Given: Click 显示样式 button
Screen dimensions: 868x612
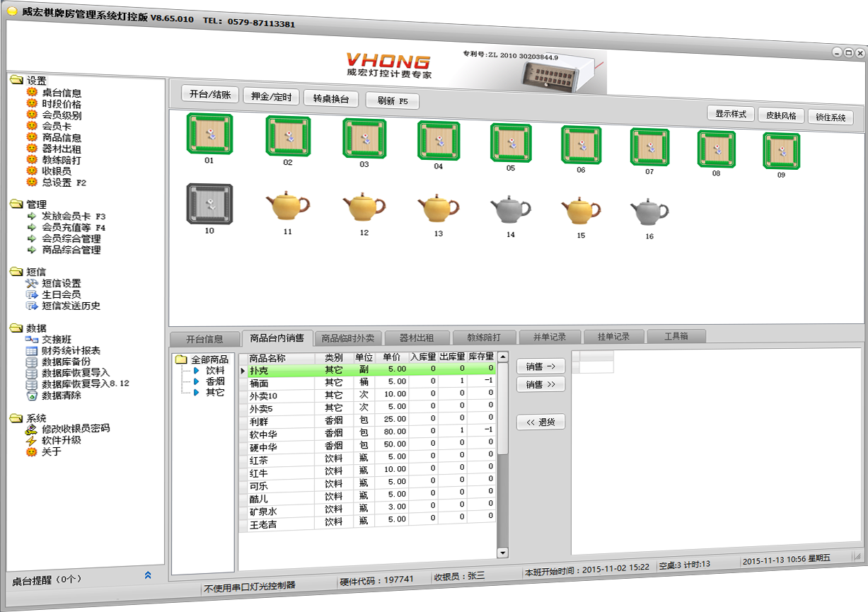Looking at the screenshot, I should point(730,114).
